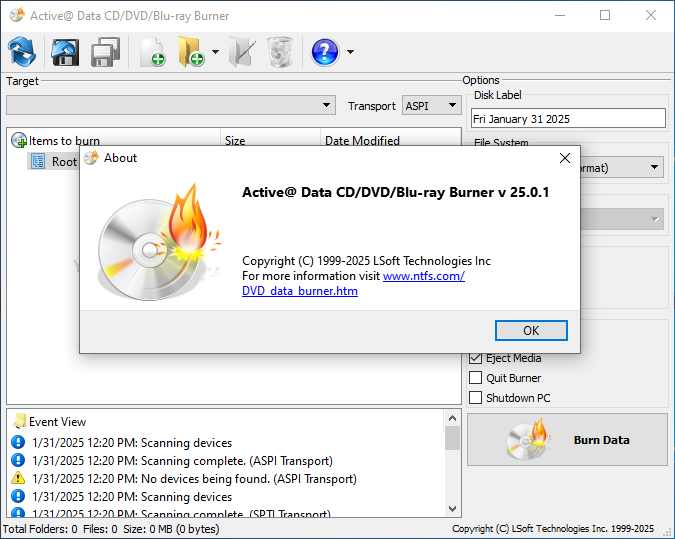Close the About dialog with X

point(565,158)
